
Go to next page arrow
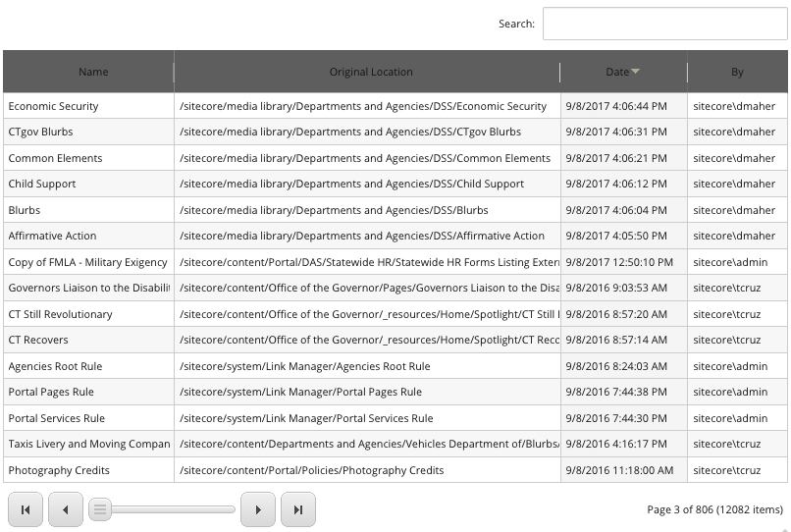pyautogui.click(x=258, y=509)
